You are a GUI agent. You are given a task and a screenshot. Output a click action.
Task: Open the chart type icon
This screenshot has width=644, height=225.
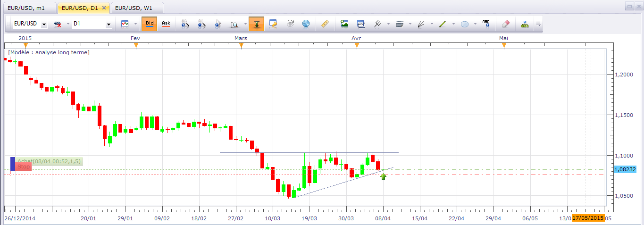click(x=125, y=24)
